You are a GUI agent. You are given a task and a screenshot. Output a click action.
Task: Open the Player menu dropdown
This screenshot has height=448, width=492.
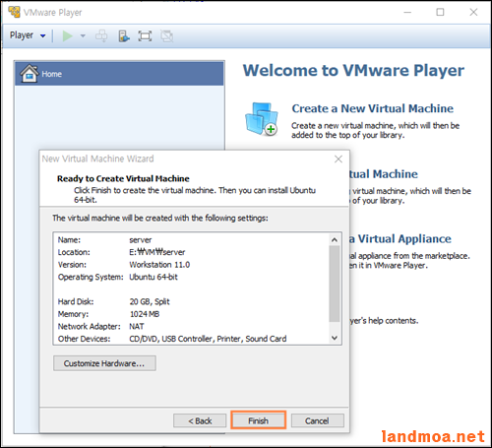28,35
